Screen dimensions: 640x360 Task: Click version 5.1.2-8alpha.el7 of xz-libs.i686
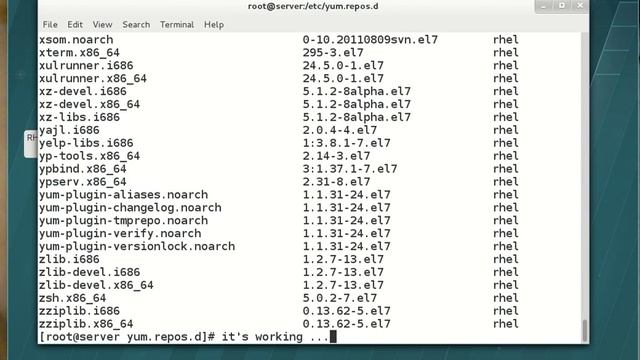357,117
